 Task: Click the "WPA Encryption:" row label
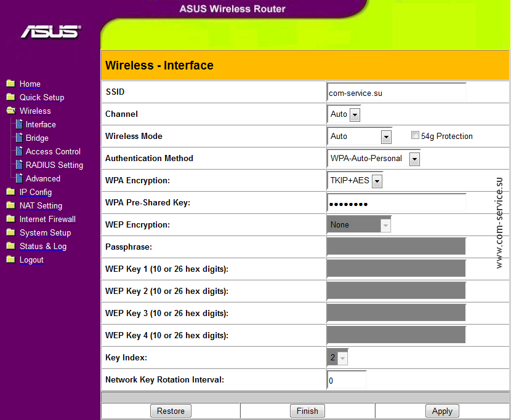(x=137, y=180)
